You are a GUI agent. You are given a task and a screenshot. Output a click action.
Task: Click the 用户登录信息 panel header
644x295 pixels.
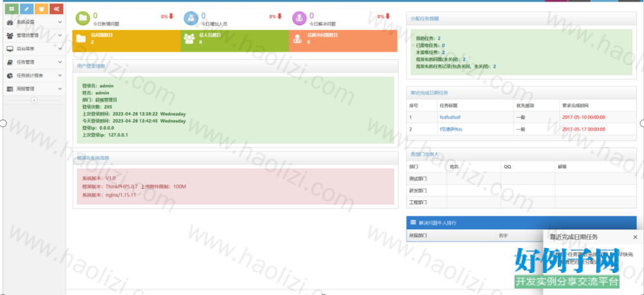(235, 66)
